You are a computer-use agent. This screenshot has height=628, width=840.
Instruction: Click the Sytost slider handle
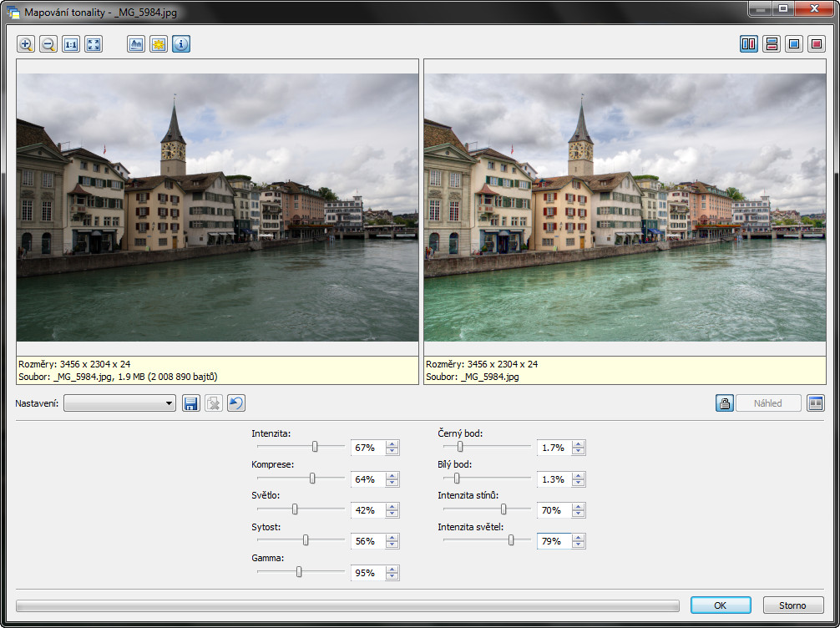coord(306,540)
